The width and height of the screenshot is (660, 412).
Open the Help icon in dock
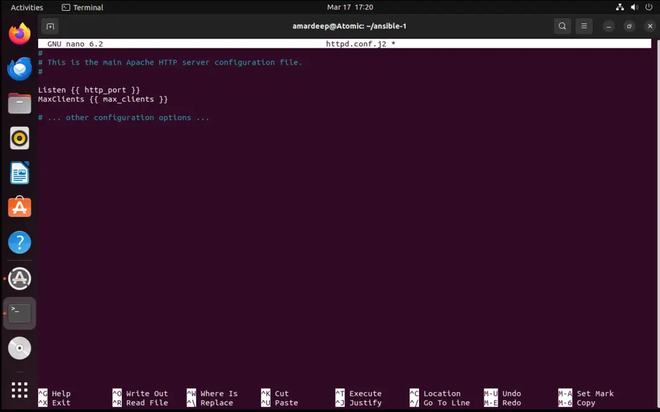pos(19,242)
